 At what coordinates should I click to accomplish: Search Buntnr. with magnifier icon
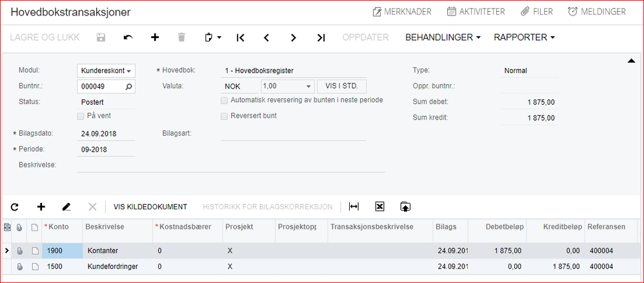pyautogui.click(x=128, y=86)
